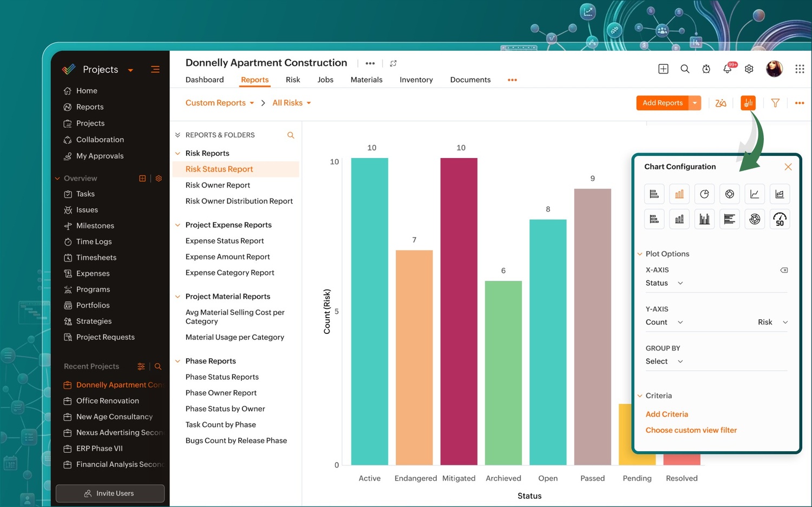Open Timesheets in the sidebar
812x507 pixels.
(x=96, y=258)
